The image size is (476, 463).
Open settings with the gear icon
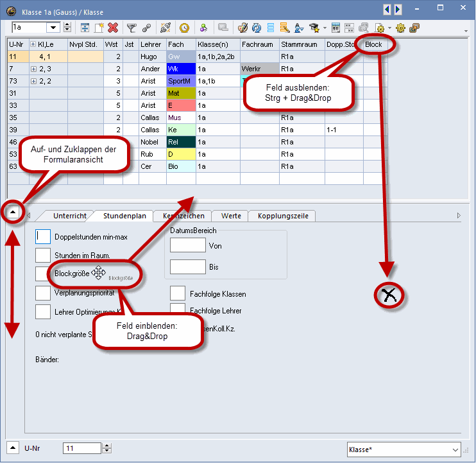400,28
